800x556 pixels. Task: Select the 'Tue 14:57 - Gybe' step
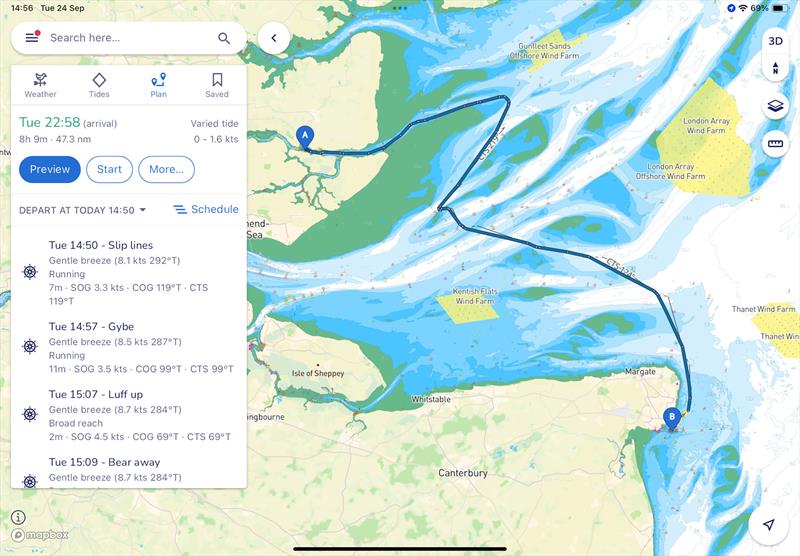coord(129,347)
